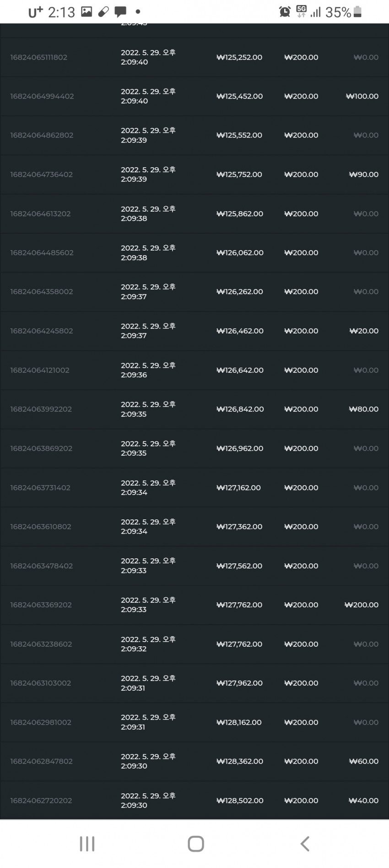Tap the ₩128,362.00 balance entry
The height and width of the screenshot is (868, 389).
(x=240, y=761)
